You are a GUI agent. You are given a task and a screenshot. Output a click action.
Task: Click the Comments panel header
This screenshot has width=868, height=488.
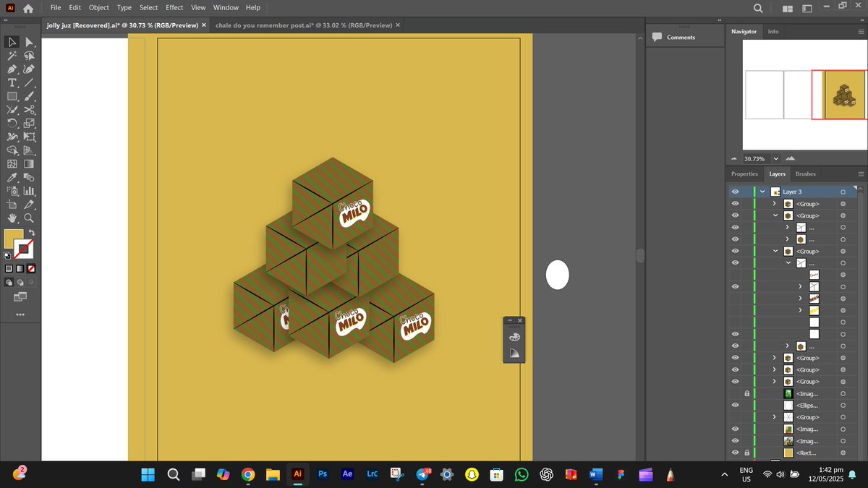pos(681,37)
